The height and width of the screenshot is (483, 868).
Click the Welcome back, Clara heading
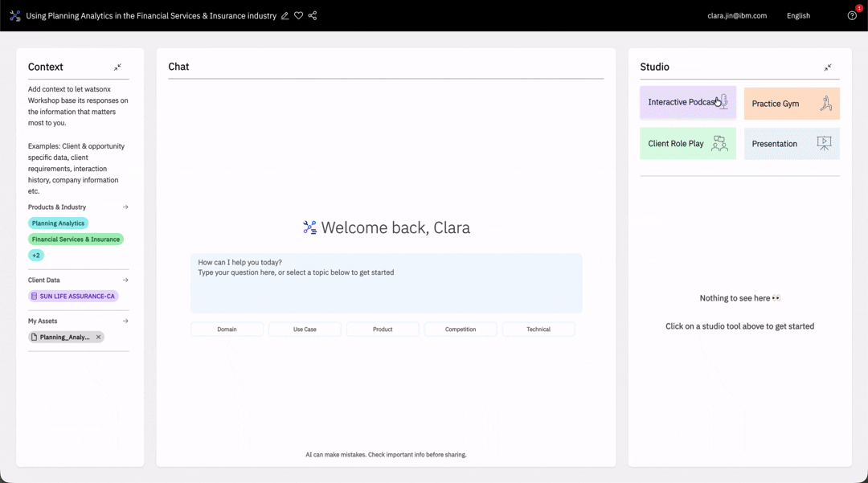click(395, 227)
